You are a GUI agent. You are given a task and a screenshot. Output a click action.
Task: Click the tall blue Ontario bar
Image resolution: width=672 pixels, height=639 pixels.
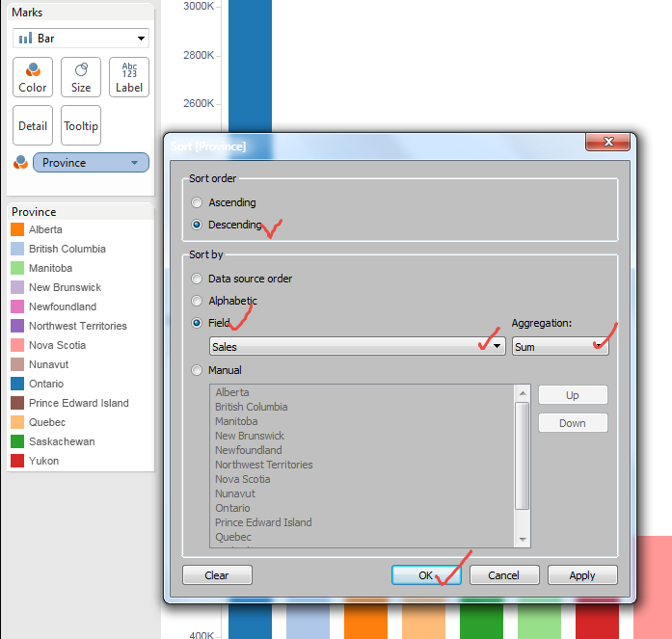250,65
